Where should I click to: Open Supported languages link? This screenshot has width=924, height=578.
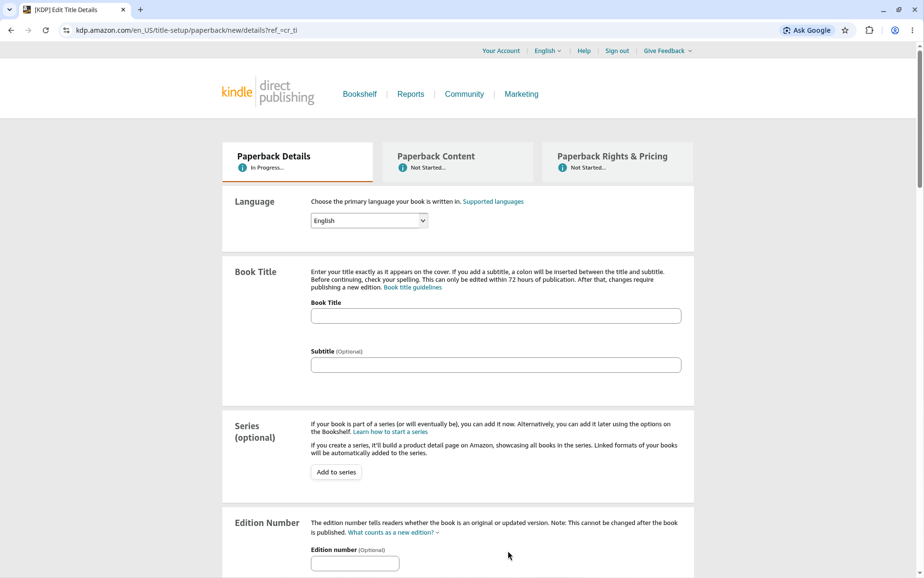coord(493,202)
